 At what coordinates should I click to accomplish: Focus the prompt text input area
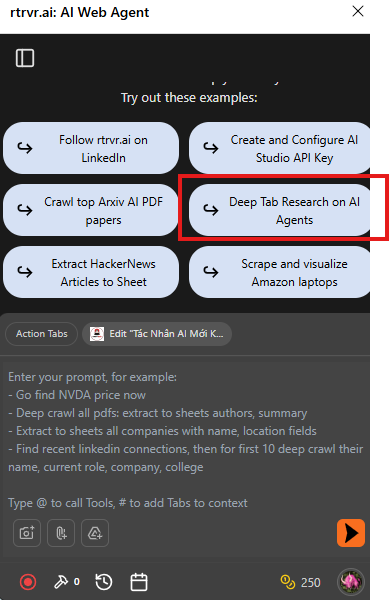pos(185,439)
